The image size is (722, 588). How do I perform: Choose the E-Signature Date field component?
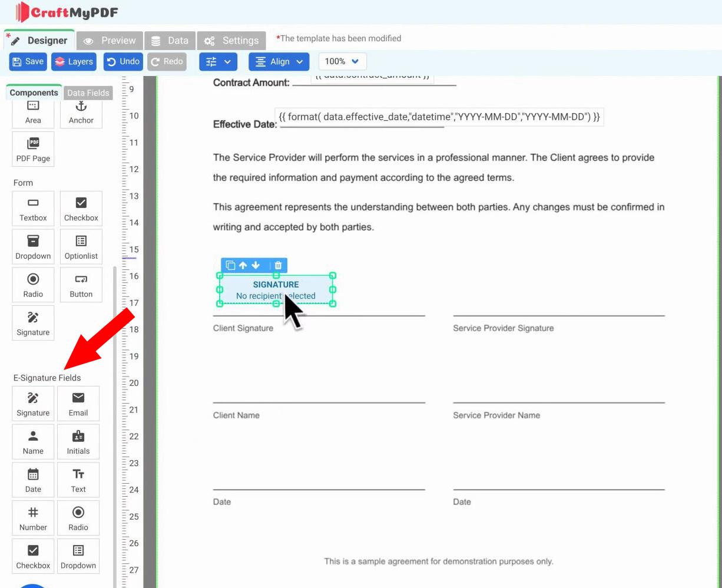coord(33,480)
